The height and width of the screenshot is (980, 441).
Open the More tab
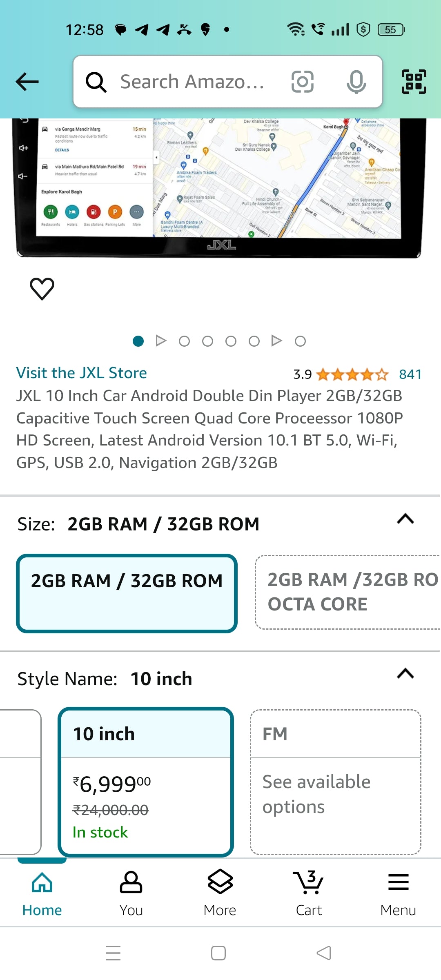220,892
